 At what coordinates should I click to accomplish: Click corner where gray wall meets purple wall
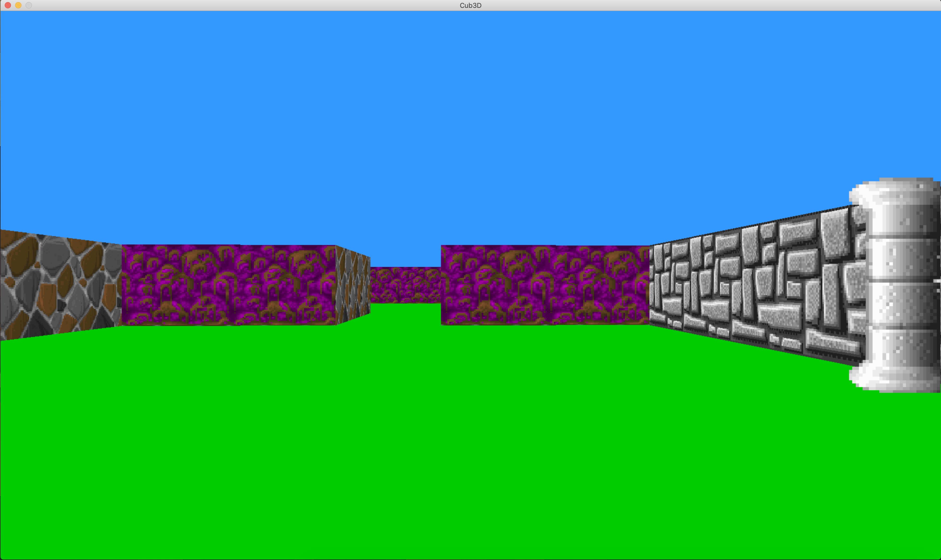point(649,285)
